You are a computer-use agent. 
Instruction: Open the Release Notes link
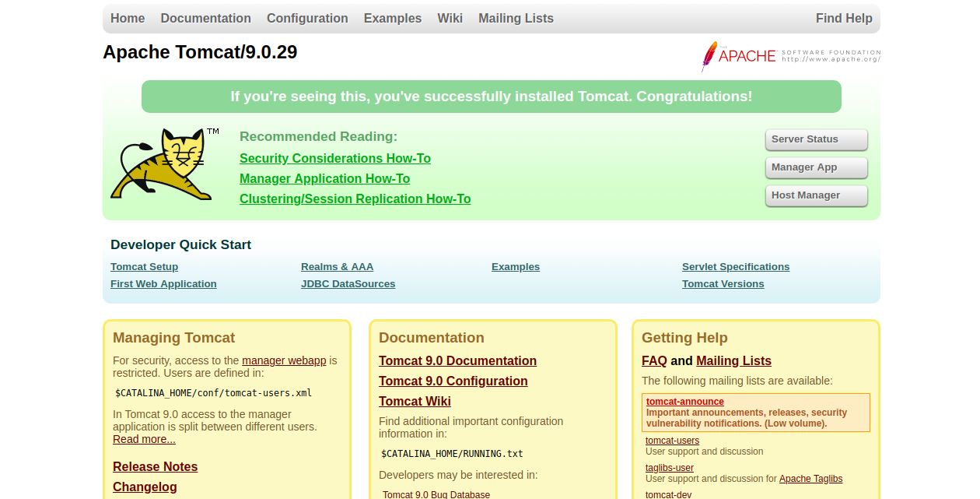[156, 467]
